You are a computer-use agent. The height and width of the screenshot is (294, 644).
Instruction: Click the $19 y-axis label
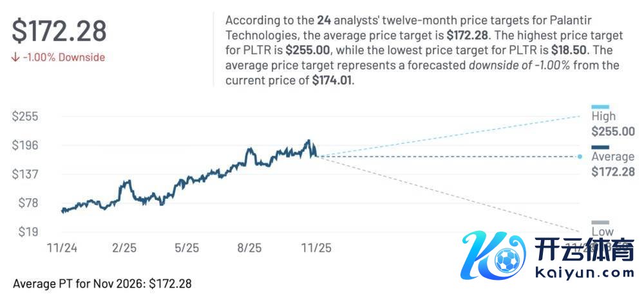(x=28, y=232)
